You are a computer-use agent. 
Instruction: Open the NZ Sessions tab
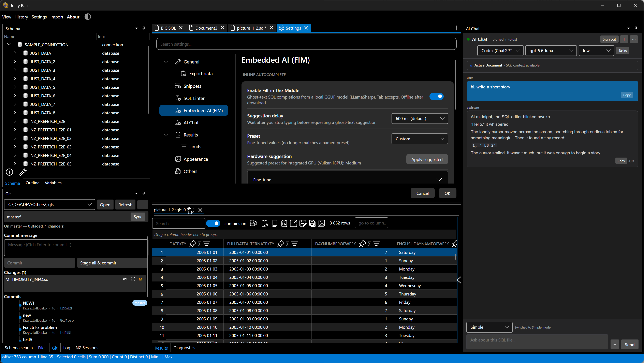[87, 348]
